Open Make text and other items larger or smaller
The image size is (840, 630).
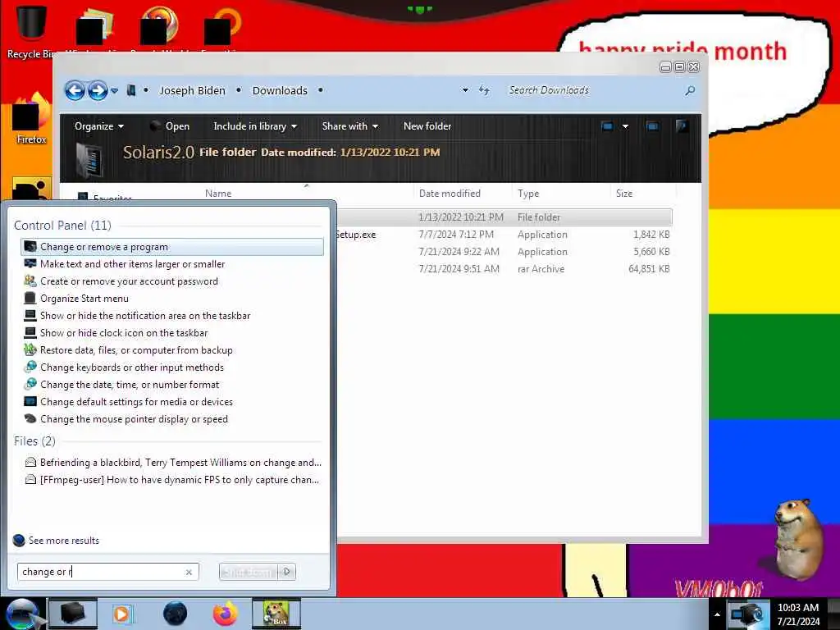click(x=172, y=264)
